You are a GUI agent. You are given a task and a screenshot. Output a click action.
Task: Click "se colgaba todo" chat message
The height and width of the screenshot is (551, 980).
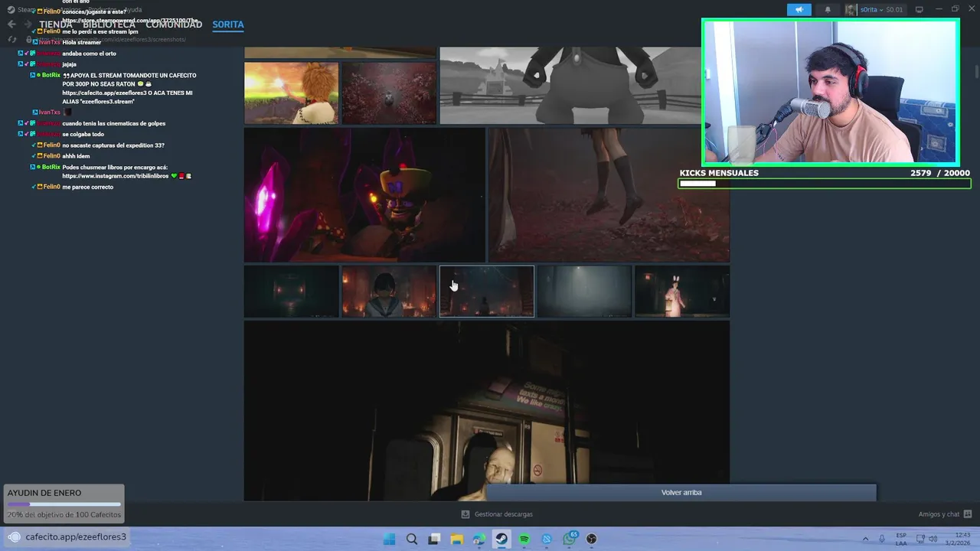[x=83, y=134]
